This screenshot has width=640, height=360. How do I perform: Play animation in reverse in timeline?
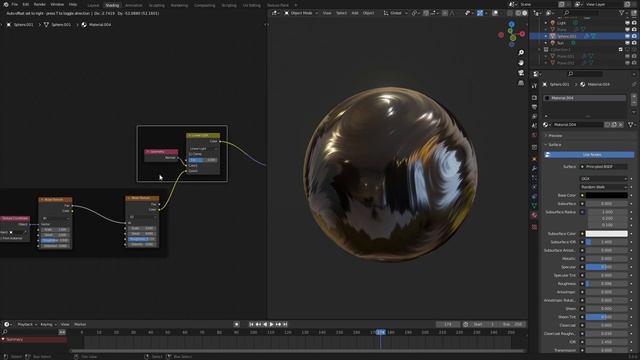tap(265, 324)
